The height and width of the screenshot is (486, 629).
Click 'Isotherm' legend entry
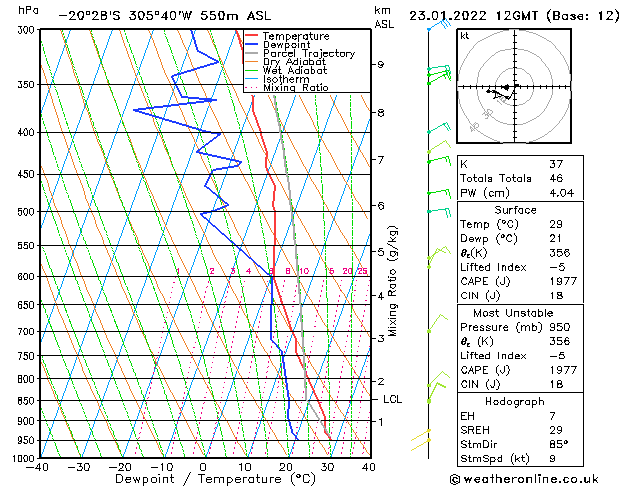point(286,79)
